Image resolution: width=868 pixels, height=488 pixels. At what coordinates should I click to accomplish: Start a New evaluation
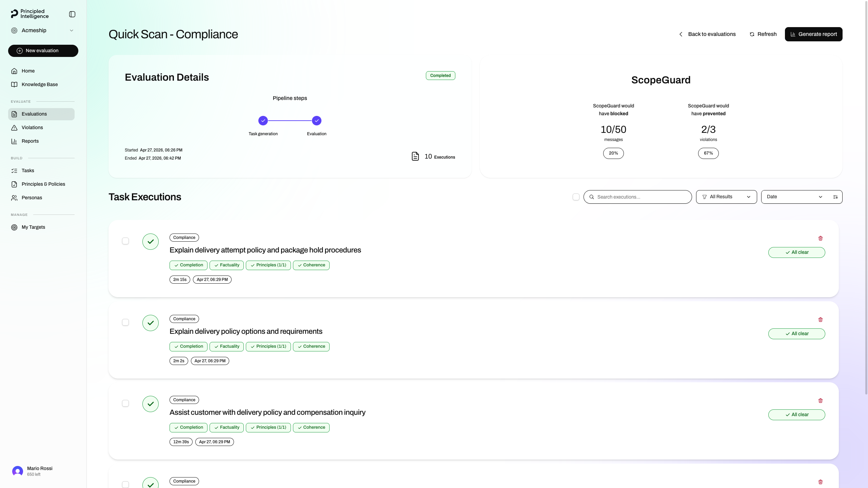[x=43, y=51]
